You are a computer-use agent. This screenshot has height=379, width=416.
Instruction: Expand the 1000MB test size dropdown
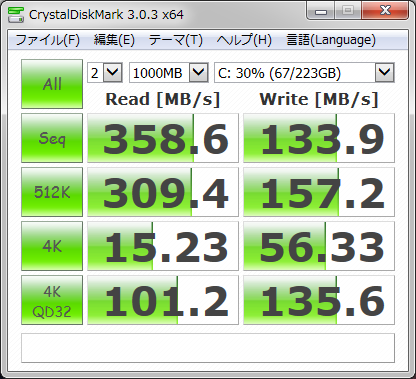[199, 72]
